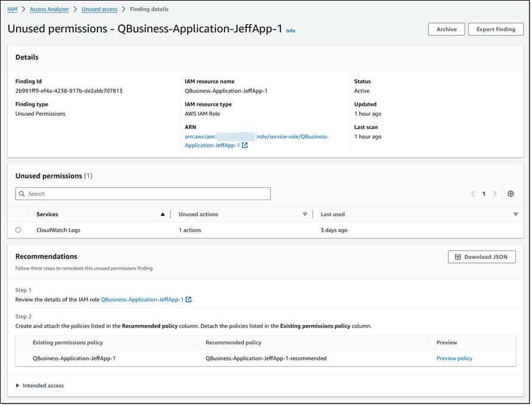Sort by Last used column arrow
Screen dimensions: 532x406
[516, 214]
